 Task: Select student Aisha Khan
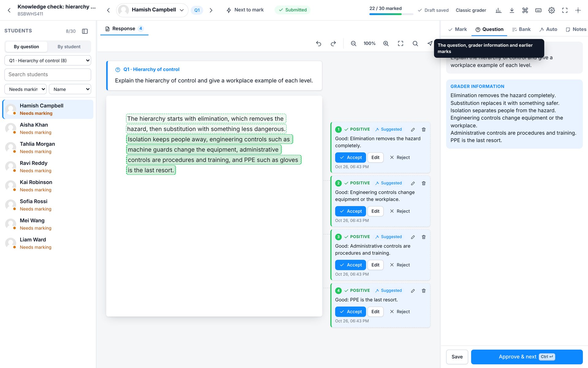point(48,128)
